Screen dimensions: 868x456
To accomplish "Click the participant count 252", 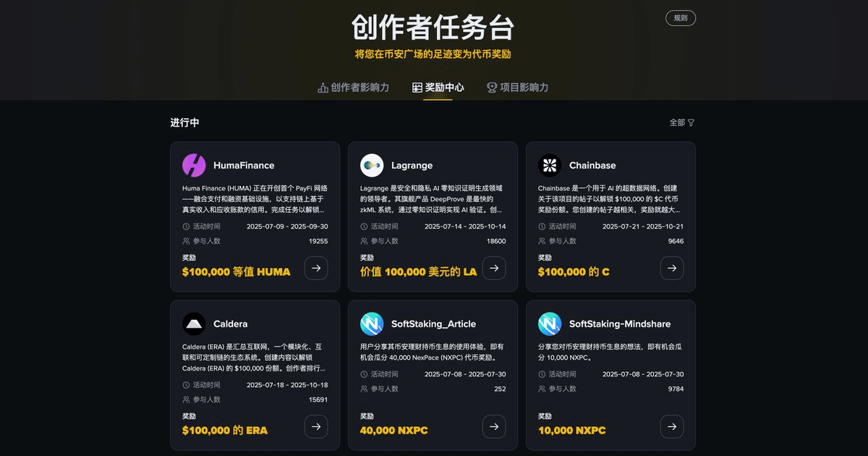I will coord(500,389).
